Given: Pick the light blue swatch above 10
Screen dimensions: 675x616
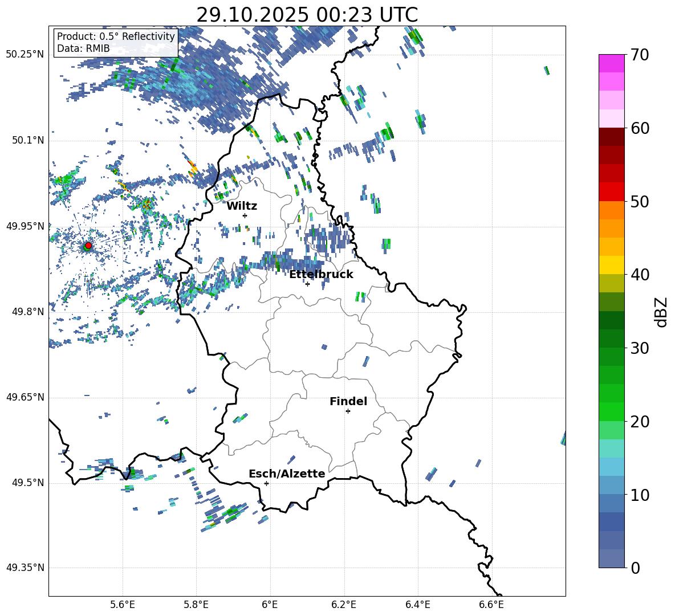Looking at the screenshot, I should [612, 486].
